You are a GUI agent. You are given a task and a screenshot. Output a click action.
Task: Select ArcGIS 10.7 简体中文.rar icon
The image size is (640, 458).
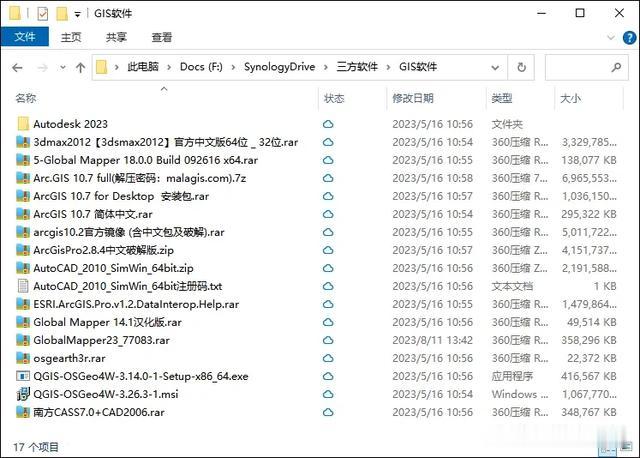23,213
